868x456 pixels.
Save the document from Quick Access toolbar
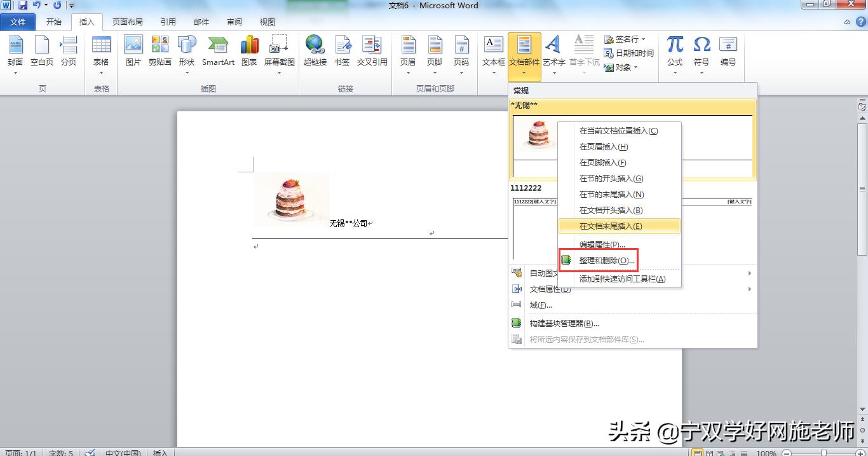[x=24, y=5]
